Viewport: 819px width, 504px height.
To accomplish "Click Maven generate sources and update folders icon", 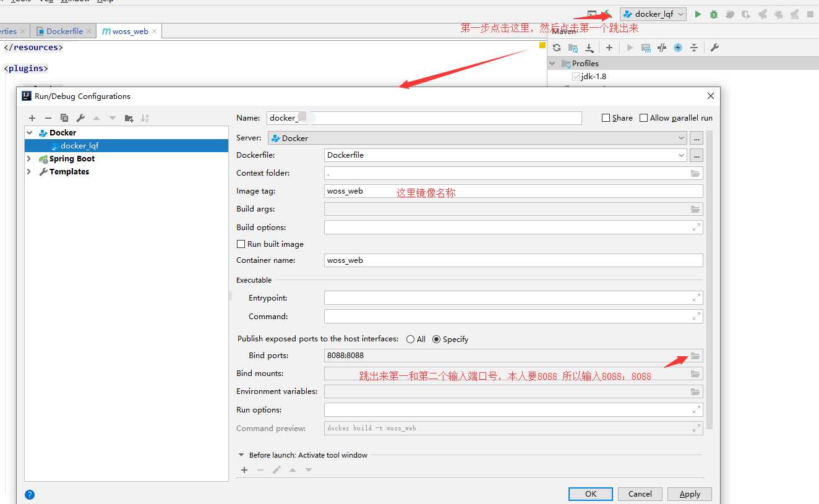I will click(573, 48).
